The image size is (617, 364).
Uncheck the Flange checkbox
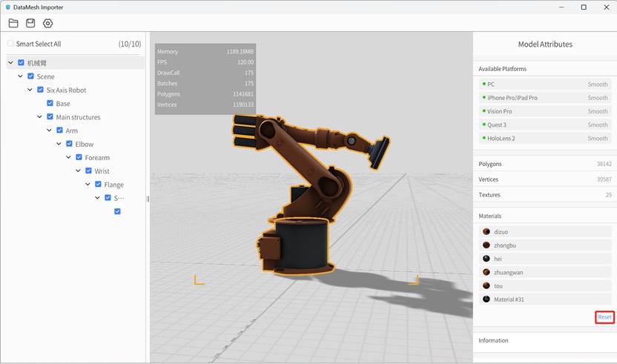pos(98,184)
